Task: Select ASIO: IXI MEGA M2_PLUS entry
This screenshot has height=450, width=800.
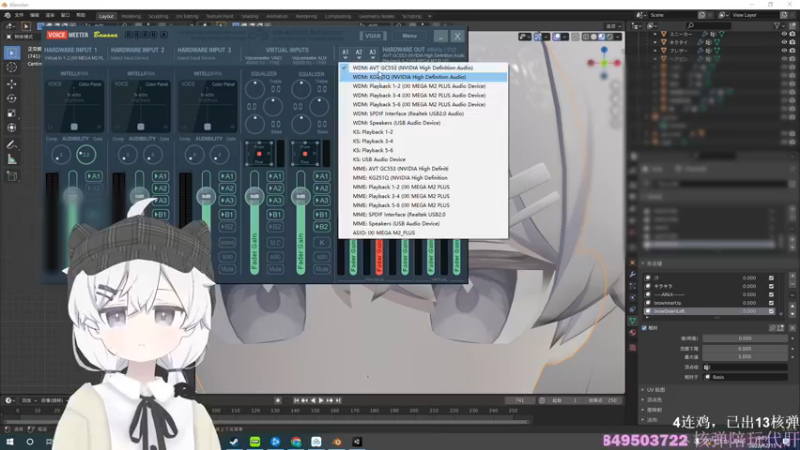Action: coord(423,233)
